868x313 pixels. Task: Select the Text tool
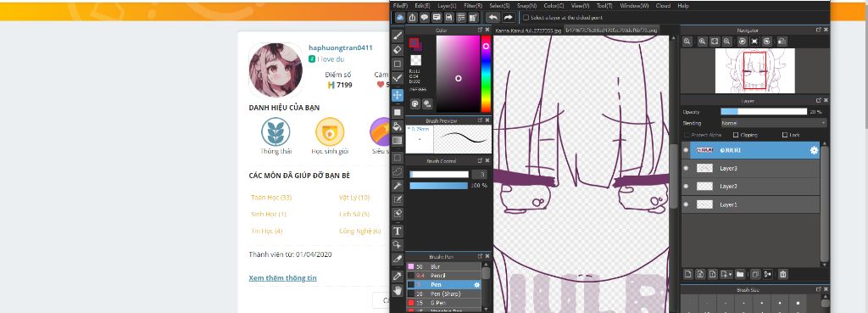(x=398, y=231)
